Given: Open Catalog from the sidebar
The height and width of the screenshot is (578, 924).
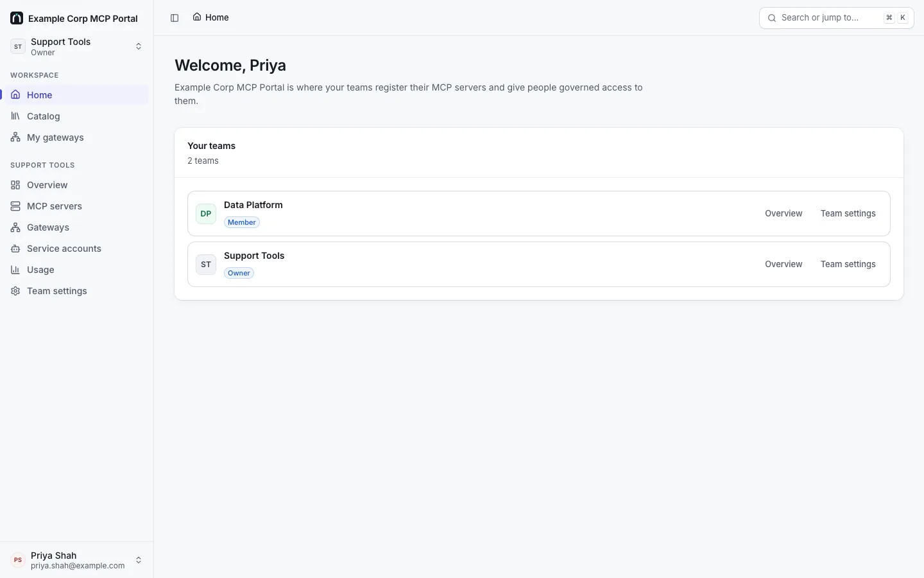Looking at the screenshot, I should 76,116.
